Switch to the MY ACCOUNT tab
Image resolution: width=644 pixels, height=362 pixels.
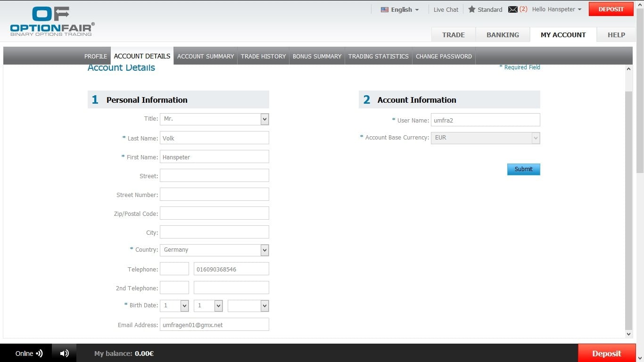[x=563, y=35]
